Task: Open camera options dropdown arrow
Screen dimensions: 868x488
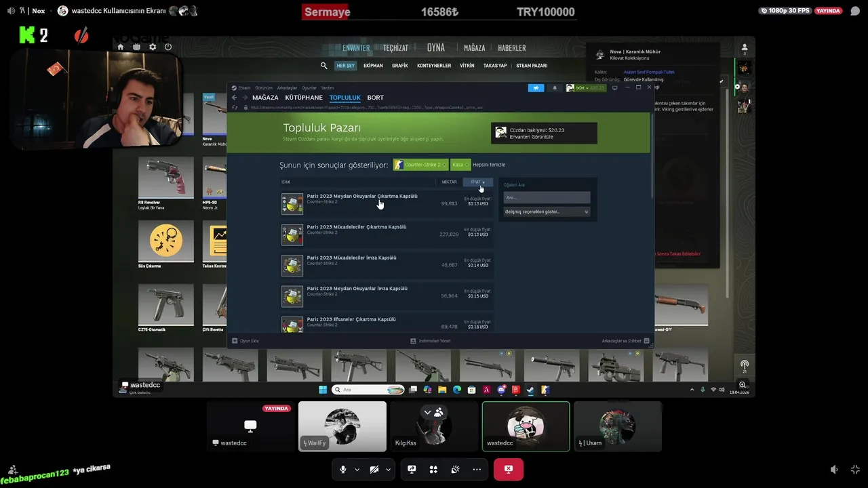Action: pos(388,469)
